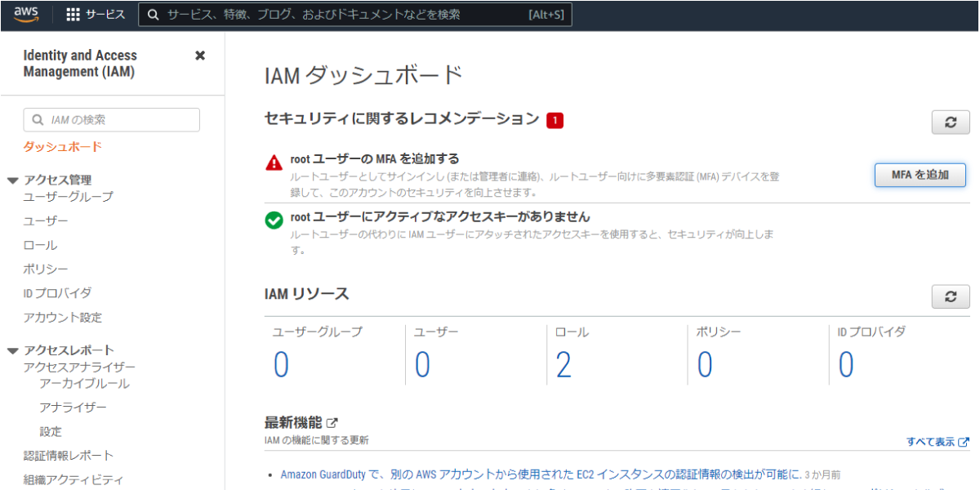Open アーカイブルール in sidebar
The height and width of the screenshot is (490, 980).
84,383
